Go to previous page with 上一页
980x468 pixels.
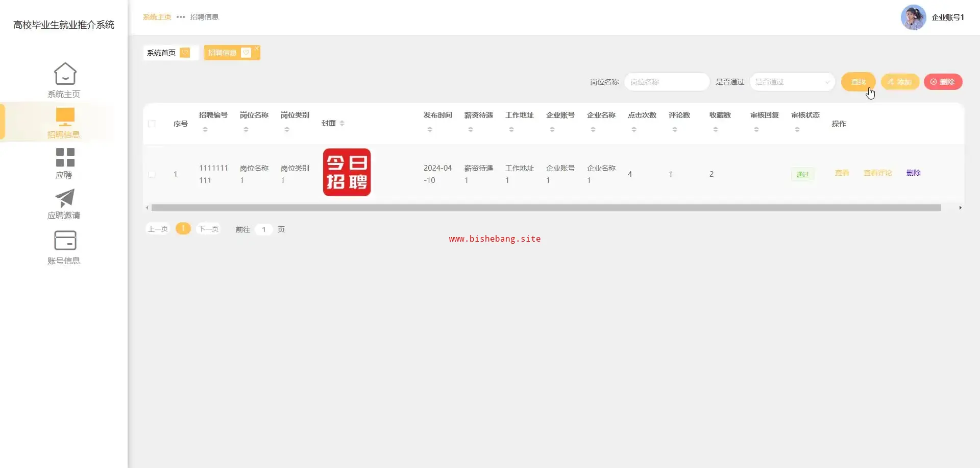pyautogui.click(x=158, y=229)
